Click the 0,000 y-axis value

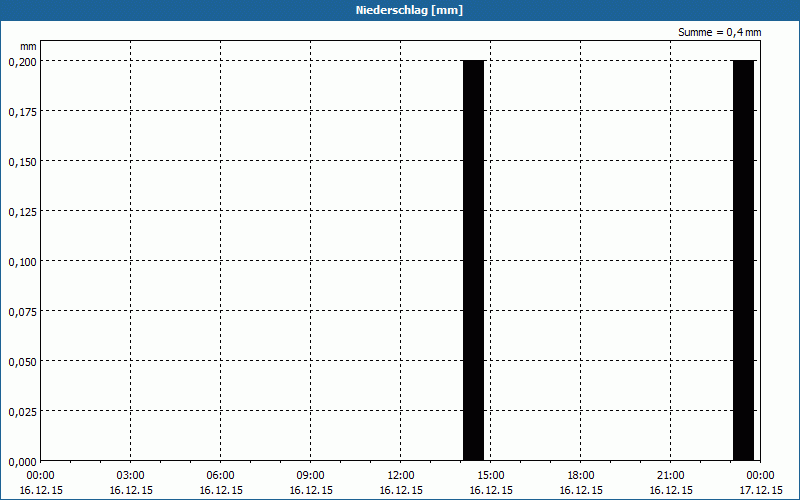(22, 462)
